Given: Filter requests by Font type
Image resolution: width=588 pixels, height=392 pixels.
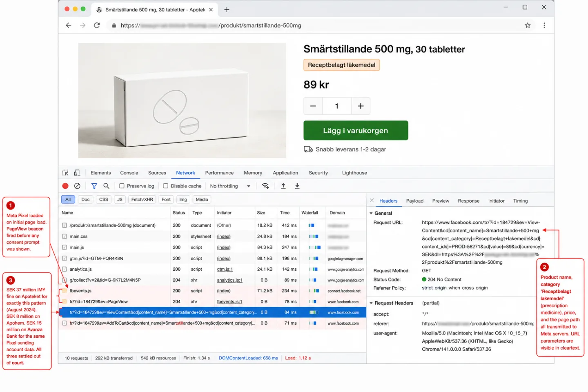Looking at the screenshot, I should pos(166,200).
